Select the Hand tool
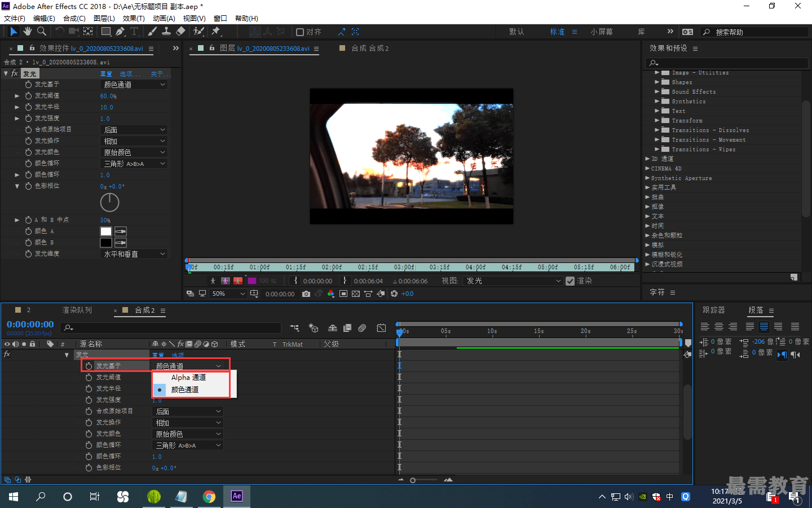 [28, 32]
